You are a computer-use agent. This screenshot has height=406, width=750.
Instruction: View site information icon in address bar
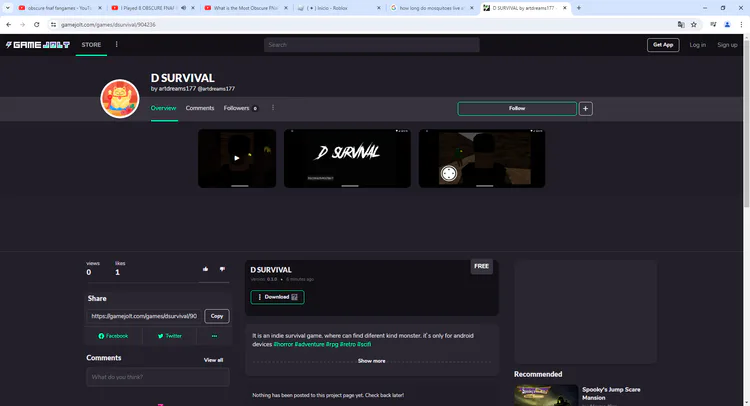54,24
